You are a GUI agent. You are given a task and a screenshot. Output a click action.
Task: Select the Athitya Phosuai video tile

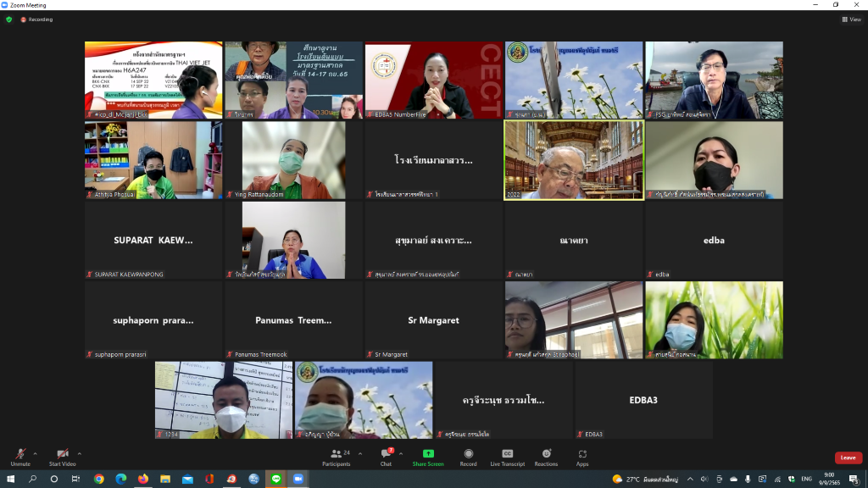pyautogui.click(x=153, y=160)
